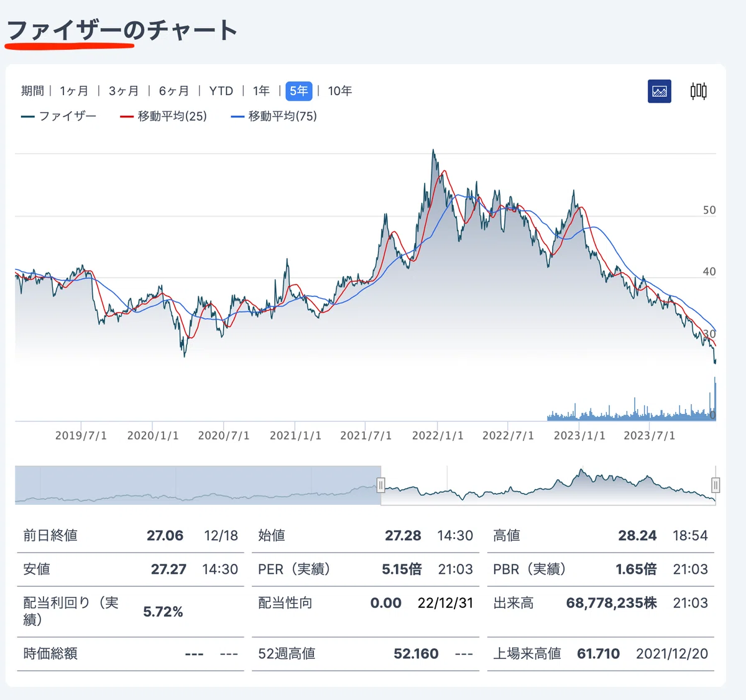Click the 前日終値 value 27.06

click(x=165, y=536)
